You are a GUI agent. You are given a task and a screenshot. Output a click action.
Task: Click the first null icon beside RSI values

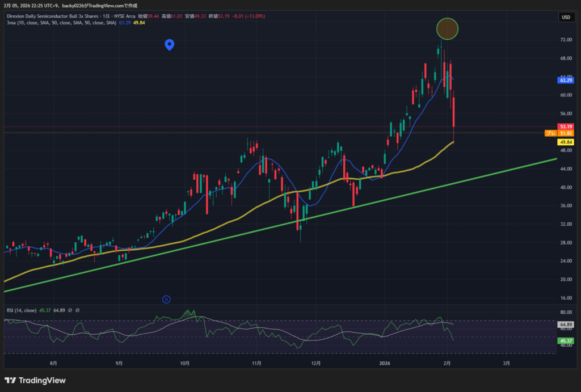click(70, 310)
